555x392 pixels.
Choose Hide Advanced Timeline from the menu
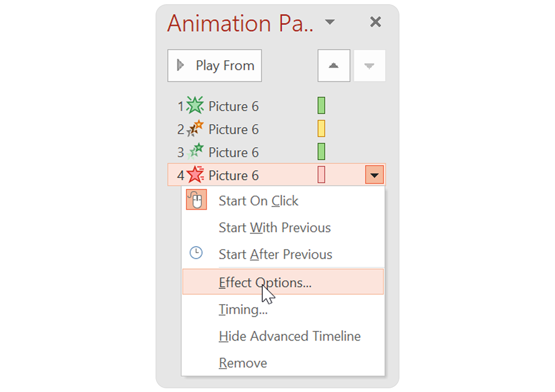click(290, 336)
